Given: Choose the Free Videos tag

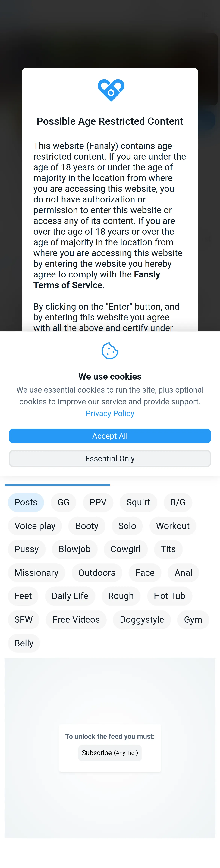Looking at the screenshot, I should coord(76,620).
